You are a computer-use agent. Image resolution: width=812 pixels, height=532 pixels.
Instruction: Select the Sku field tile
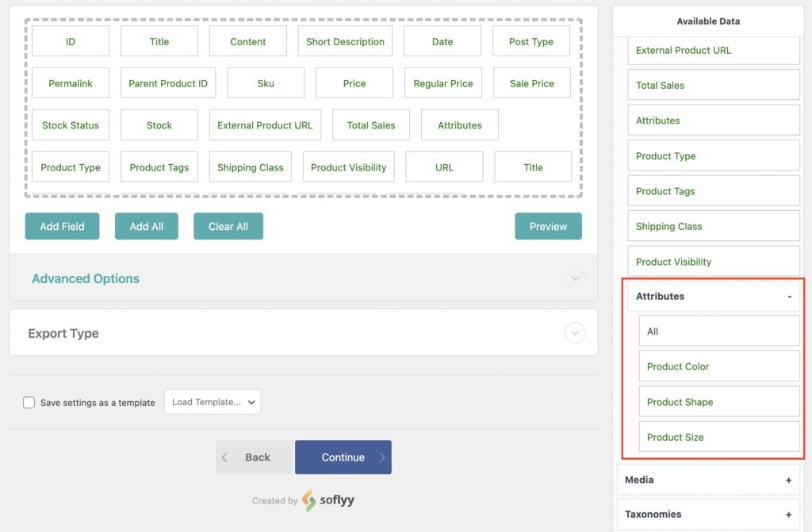pos(266,82)
